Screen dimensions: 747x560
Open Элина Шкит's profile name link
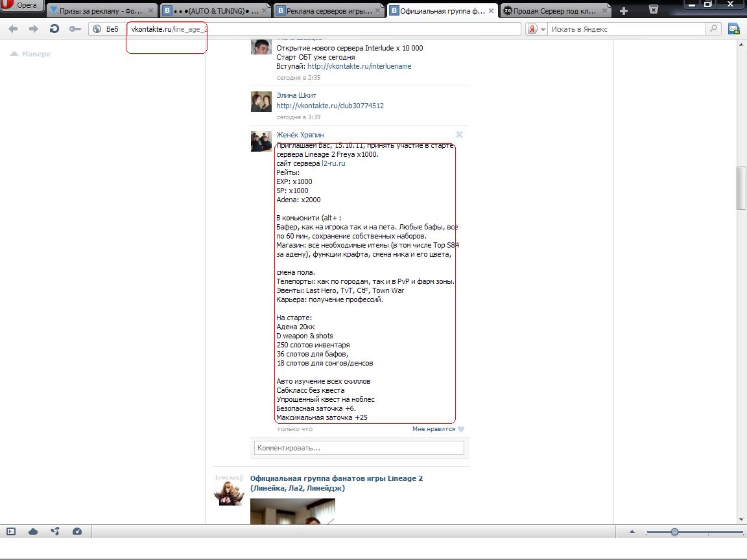pyautogui.click(x=296, y=95)
